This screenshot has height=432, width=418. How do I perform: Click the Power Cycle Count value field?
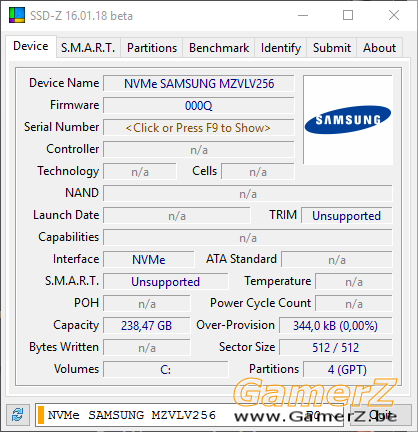point(354,304)
